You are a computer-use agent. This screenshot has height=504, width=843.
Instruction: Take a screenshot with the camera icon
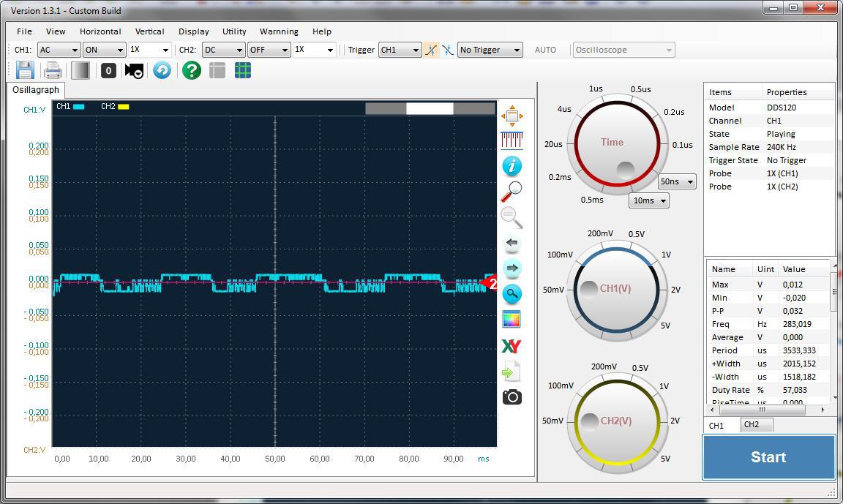[x=512, y=397]
